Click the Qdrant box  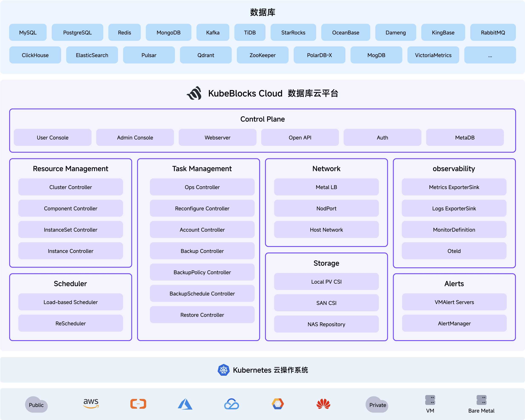[206, 55]
